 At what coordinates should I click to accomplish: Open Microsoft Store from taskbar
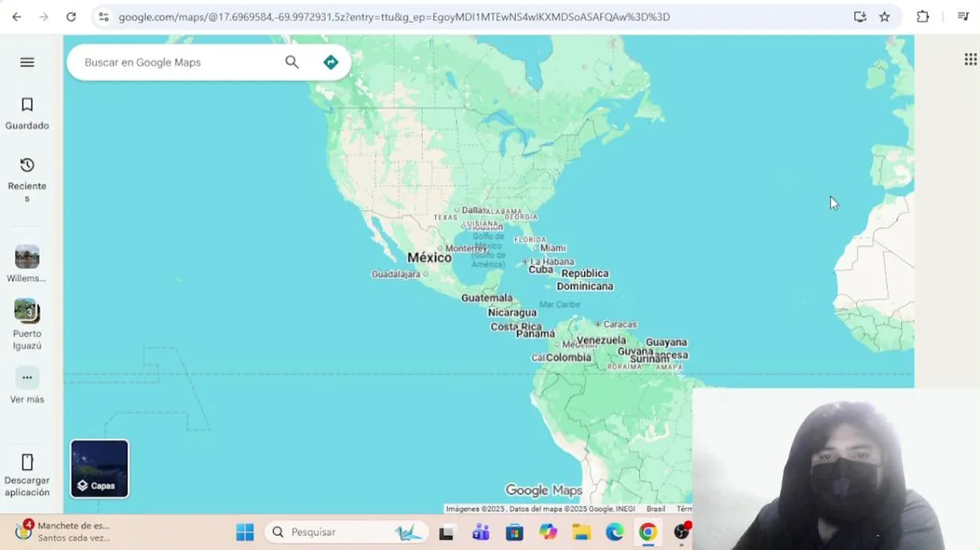[x=514, y=532]
